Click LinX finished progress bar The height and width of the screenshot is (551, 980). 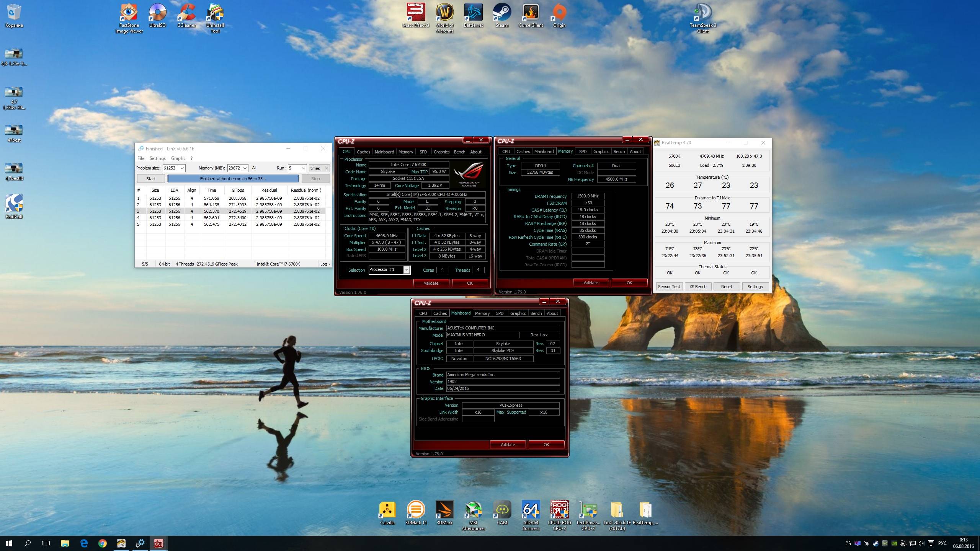233,179
